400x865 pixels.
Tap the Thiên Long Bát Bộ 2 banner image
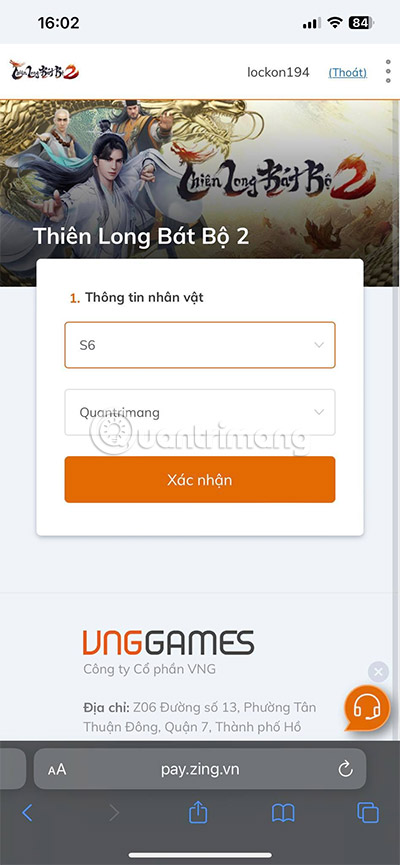pos(200,193)
